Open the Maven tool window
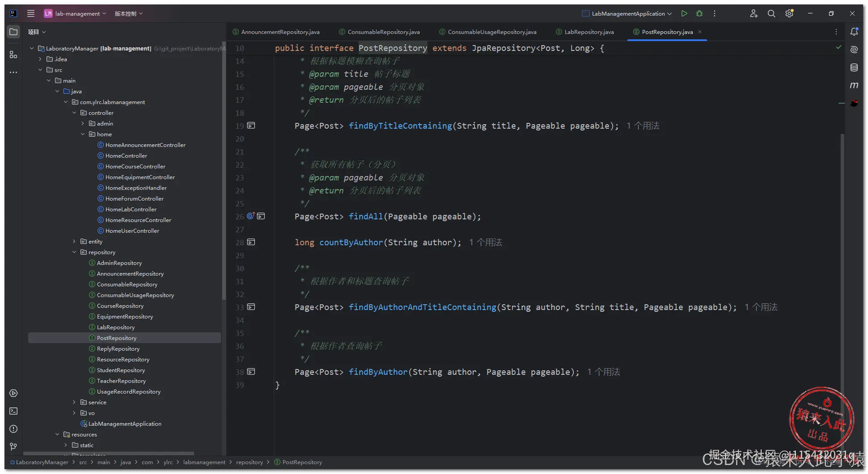 tap(854, 85)
